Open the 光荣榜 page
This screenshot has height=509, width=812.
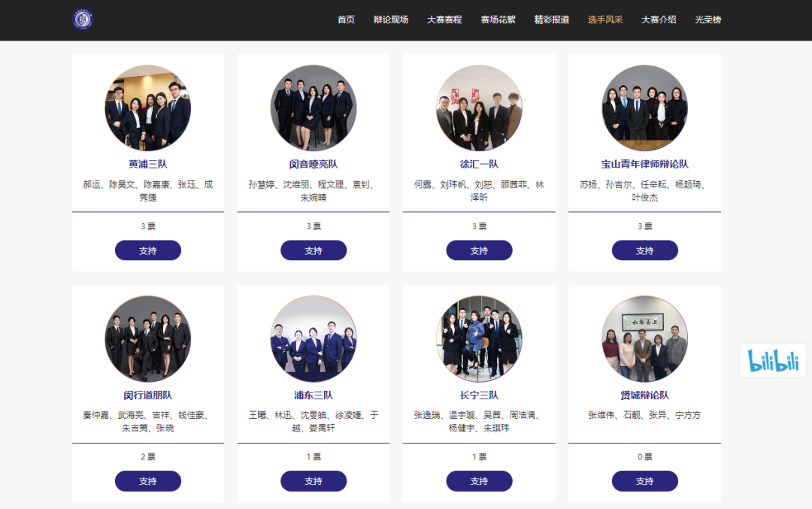pos(708,20)
